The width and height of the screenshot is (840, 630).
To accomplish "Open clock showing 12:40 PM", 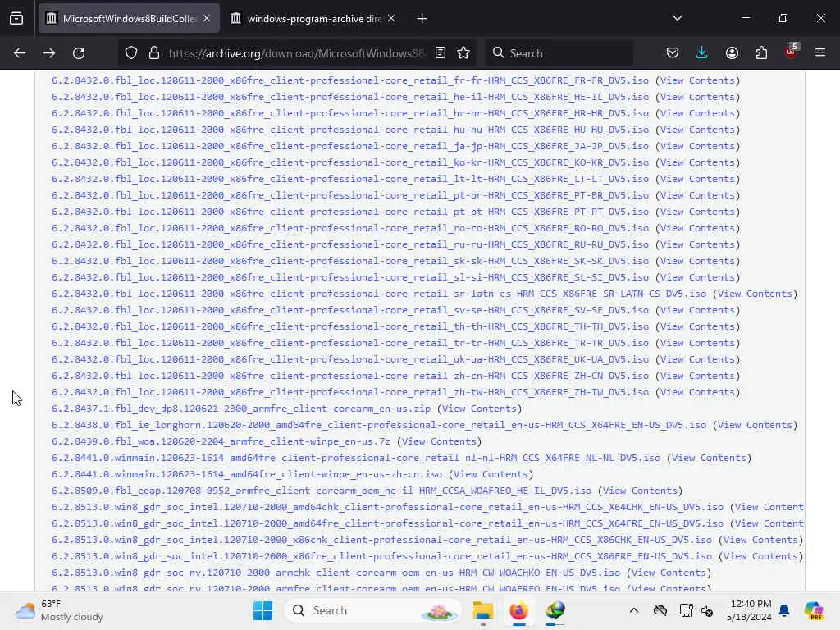I will click(748, 610).
